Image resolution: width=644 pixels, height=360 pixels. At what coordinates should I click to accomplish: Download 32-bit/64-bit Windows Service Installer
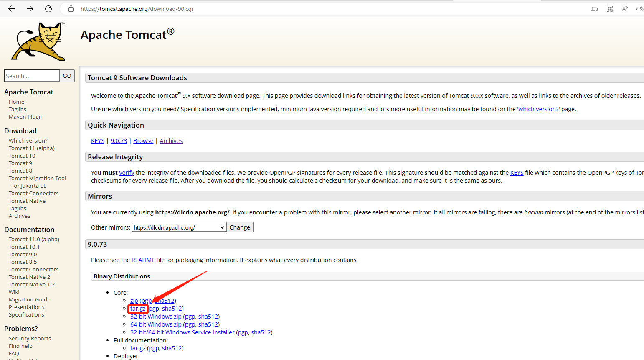pyautogui.click(x=183, y=332)
